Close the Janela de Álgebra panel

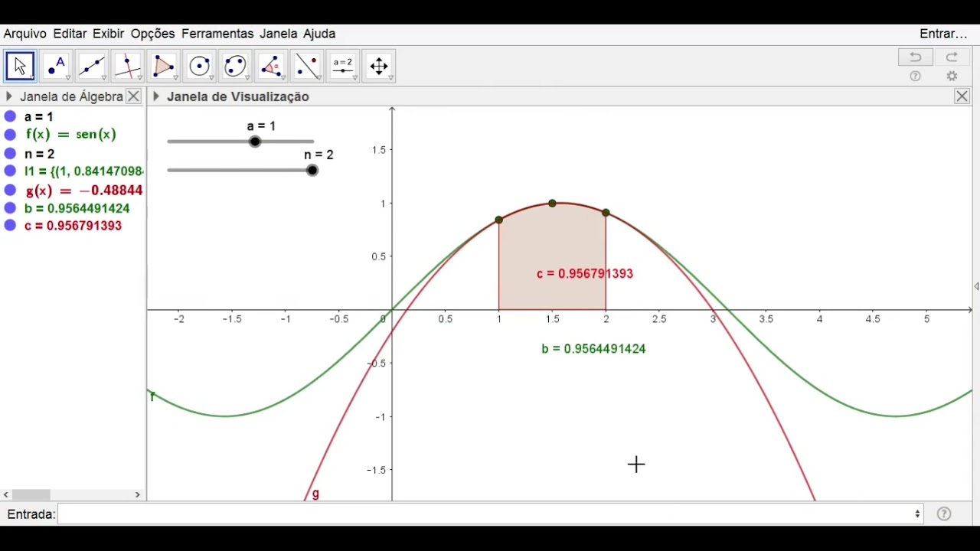(133, 96)
